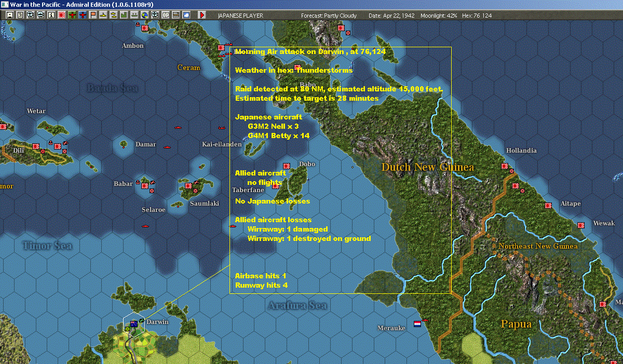Click 'Raid detected at 80 NM' report line
The image size is (623, 364).
(x=339, y=89)
